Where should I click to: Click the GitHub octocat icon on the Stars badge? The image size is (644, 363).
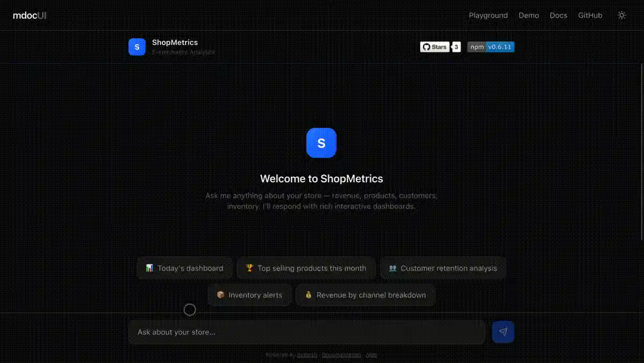427,47
